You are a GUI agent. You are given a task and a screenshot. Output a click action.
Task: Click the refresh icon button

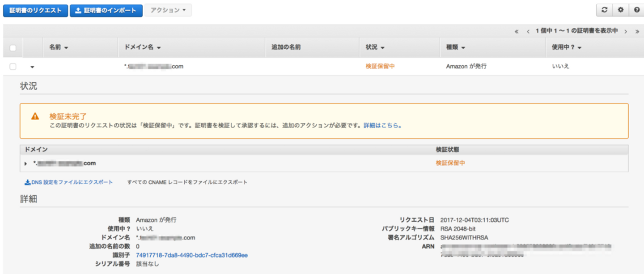pos(605,10)
